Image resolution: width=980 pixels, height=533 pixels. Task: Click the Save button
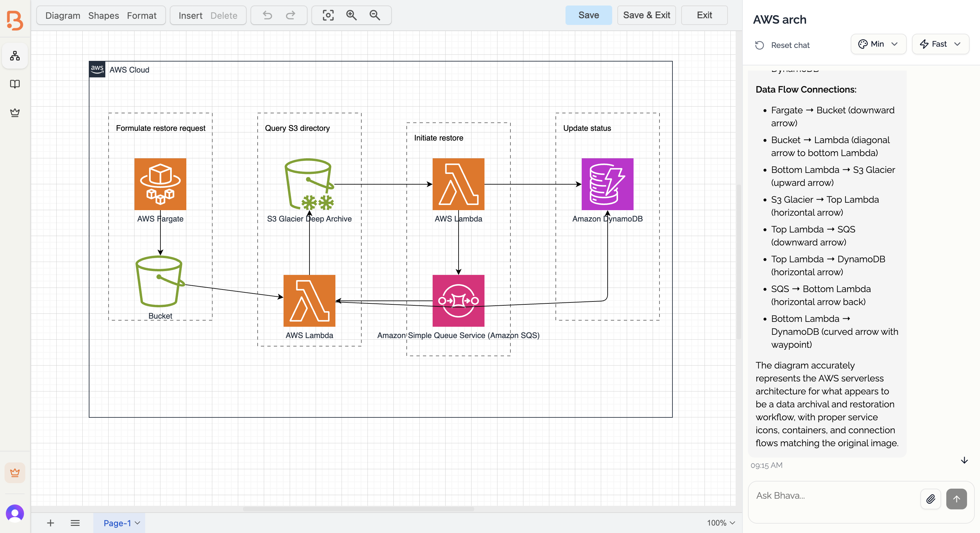pyautogui.click(x=589, y=15)
